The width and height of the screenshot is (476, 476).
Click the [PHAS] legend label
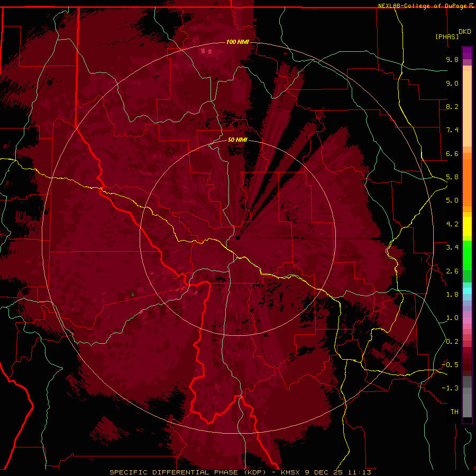[x=447, y=36]
